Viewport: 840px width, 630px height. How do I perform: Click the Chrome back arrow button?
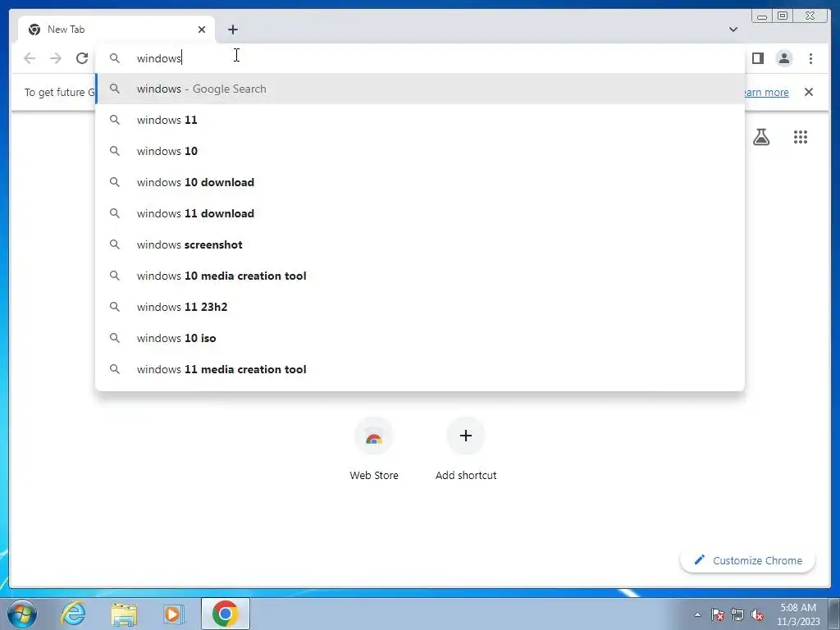click(30, 58)
